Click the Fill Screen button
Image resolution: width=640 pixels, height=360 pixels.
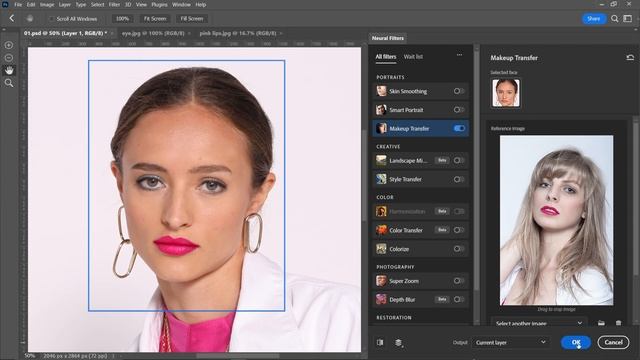click(x=192, y=19)
